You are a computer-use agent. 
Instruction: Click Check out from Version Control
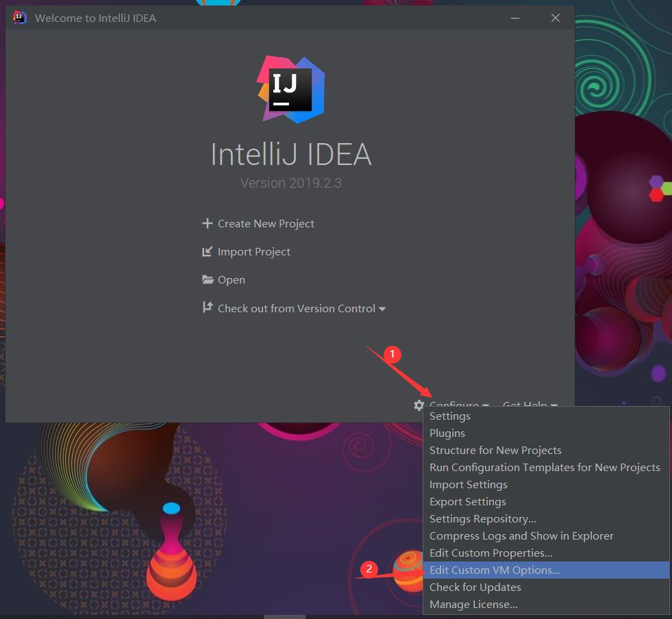(x=296, y=308)
